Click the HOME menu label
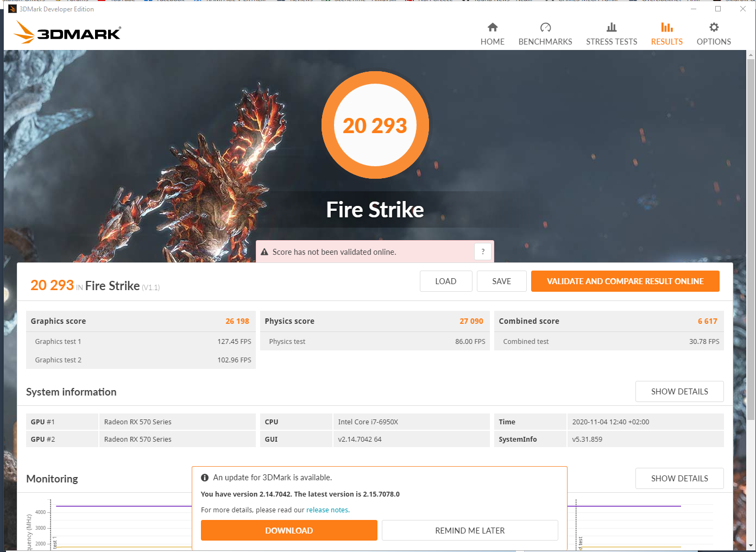756x552 pixels. click(493, 42)
